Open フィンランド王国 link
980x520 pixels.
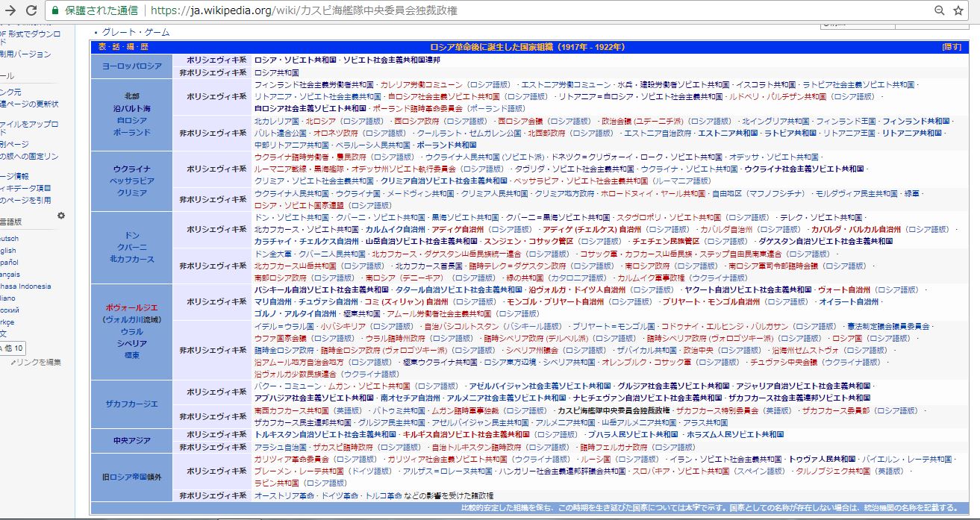click(846, 121)
